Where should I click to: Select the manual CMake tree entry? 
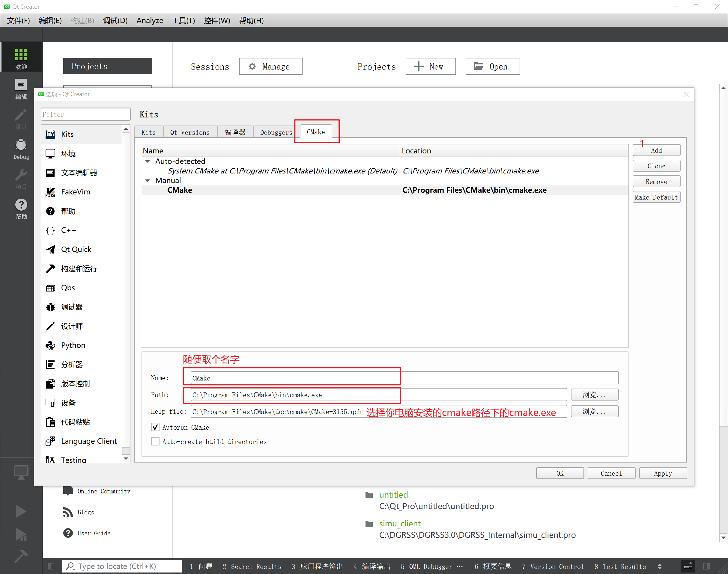coord(180,190)
